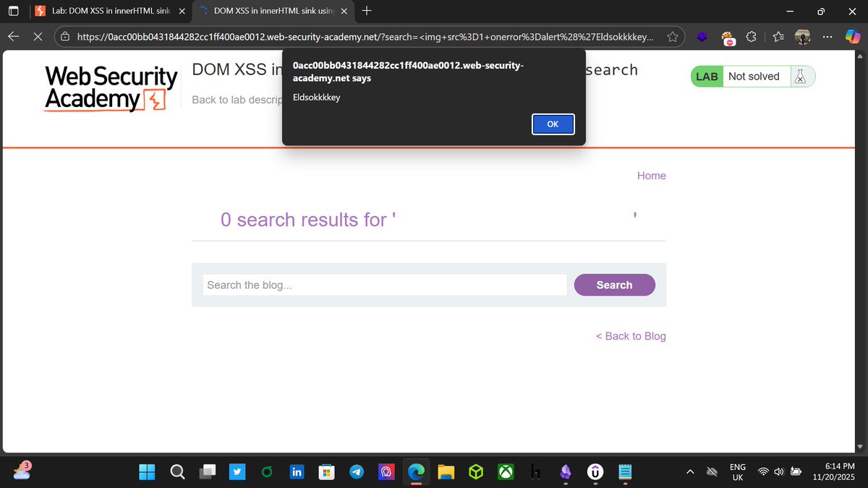Show hidden system tray icons
Viewport: 868px width, 488px height.
point(690,472)
